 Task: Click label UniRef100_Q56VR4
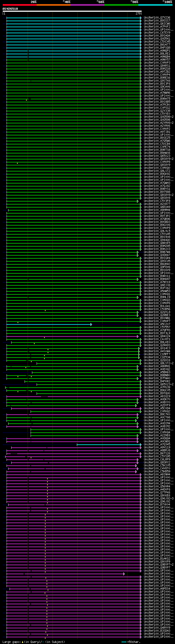click(157, 487)
